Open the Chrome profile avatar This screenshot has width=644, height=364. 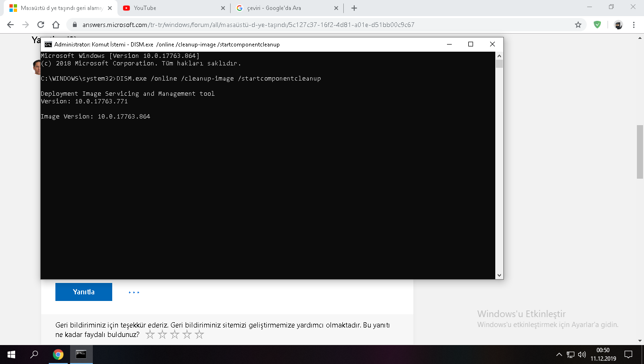[618, 25]
